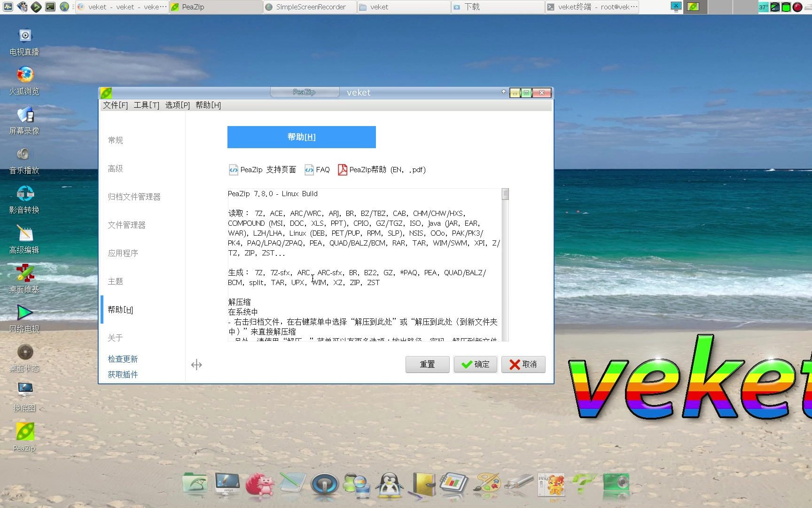
Task: Switch to veket folder taskbar window
Action: pyautogui.click(x=404, y=7)
